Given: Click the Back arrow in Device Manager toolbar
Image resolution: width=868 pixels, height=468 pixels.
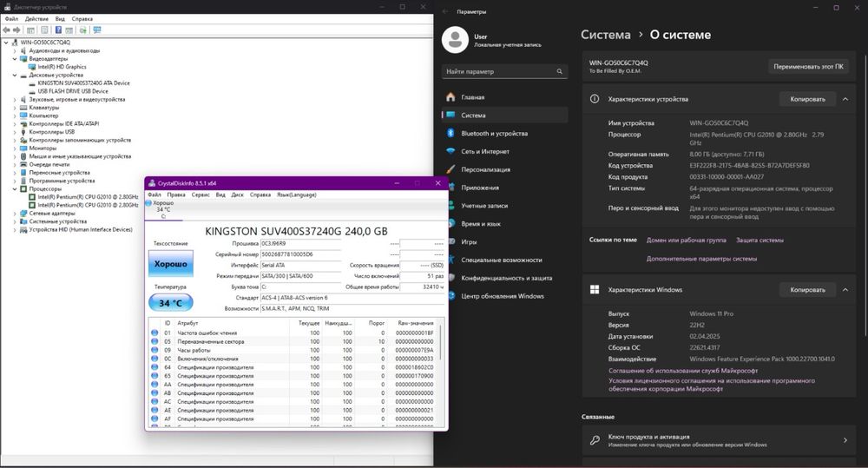Looking at the screenshot, I should pos(7,30).
